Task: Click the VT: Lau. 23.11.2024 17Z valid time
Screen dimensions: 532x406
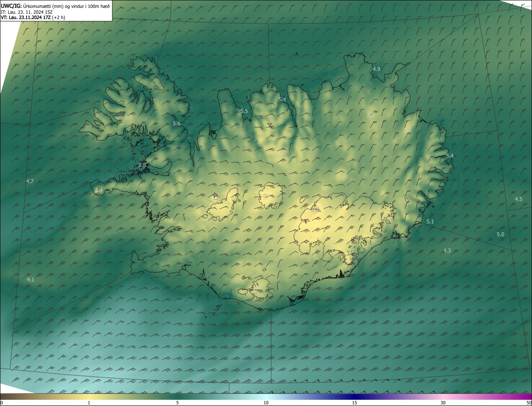Action: [x=25, y=17]
